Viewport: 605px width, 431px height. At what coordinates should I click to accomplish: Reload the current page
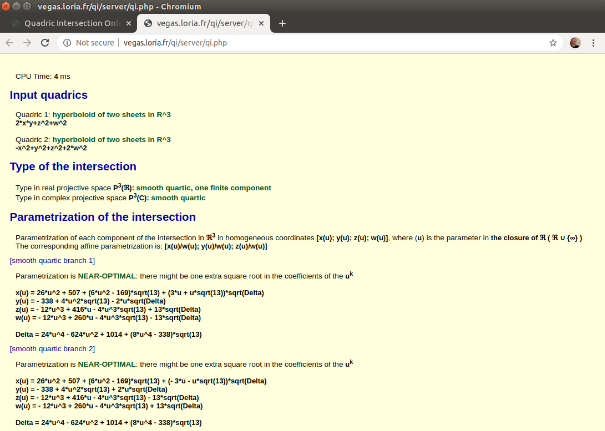[45, 43]
